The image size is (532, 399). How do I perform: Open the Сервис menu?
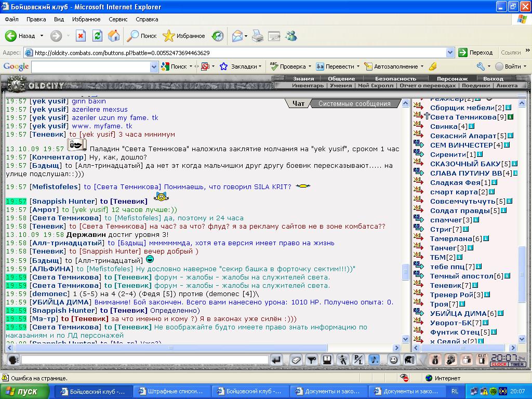tap(118, 19)
